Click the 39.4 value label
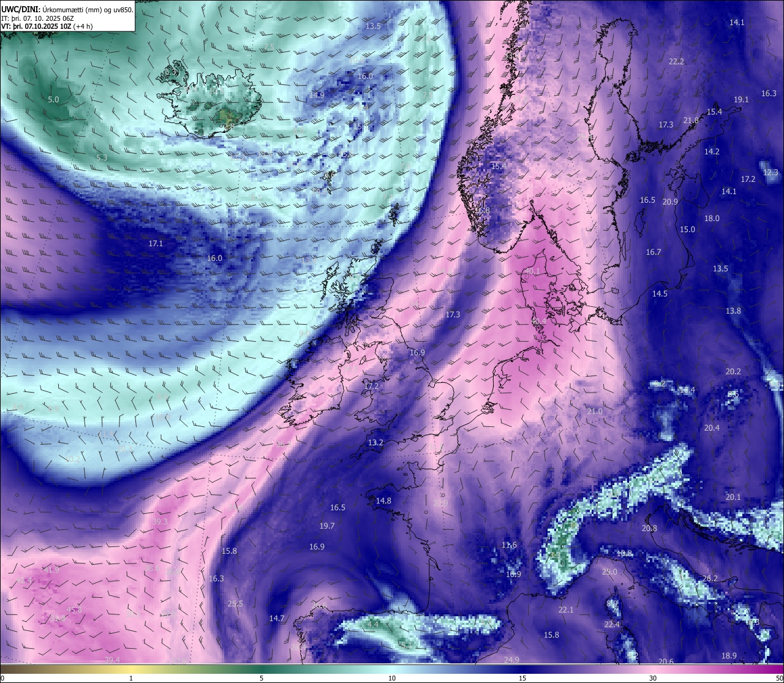784x683 pixels. coord(112,660)
